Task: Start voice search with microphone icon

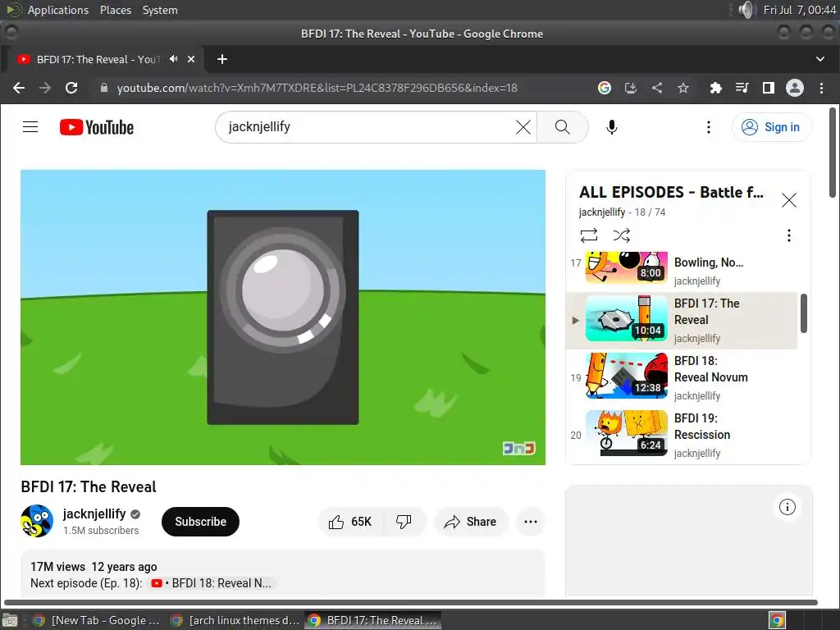Action: (x=611, y=127)
